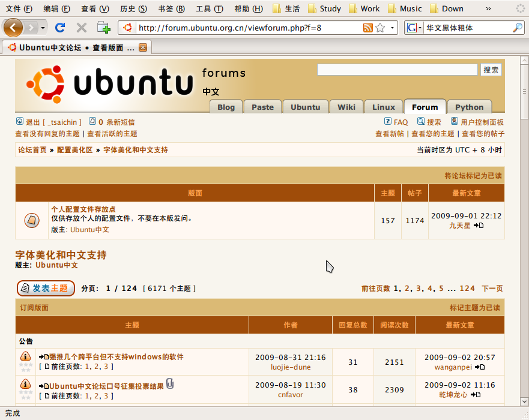This screenshot has height=420, width=529.
Task: Switch to the Blog tab
Action: tap(226, 107)
